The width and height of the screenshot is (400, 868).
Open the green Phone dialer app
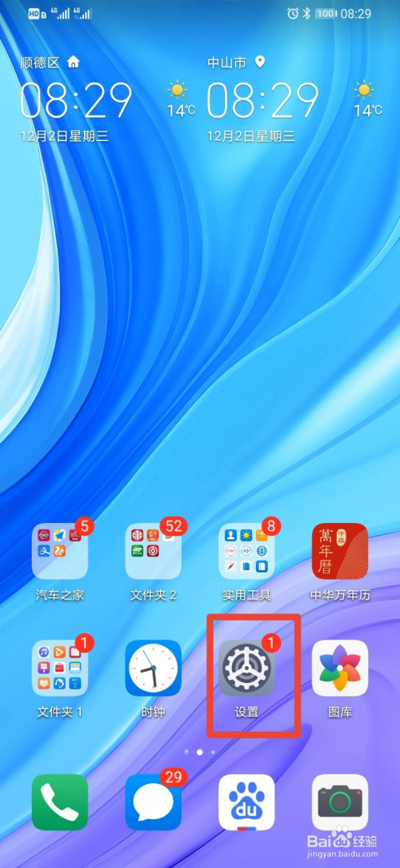[x=60, y=802]
